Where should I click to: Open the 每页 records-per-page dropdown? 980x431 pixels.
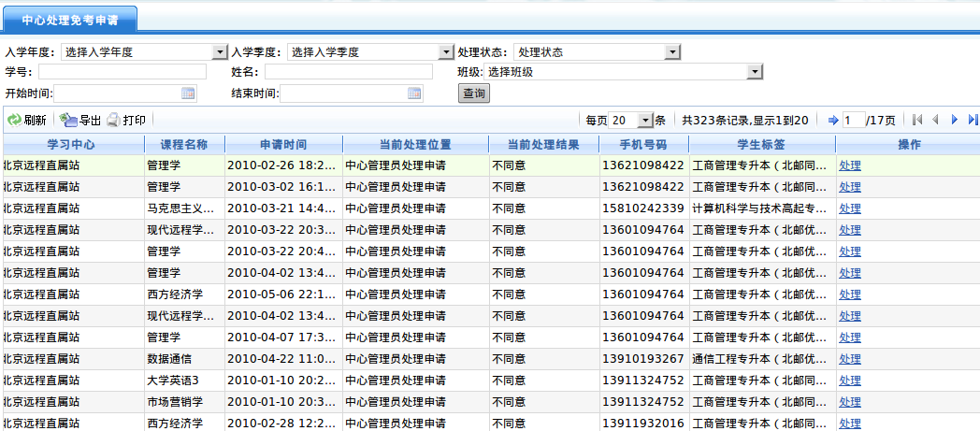[x=645, y=120]
